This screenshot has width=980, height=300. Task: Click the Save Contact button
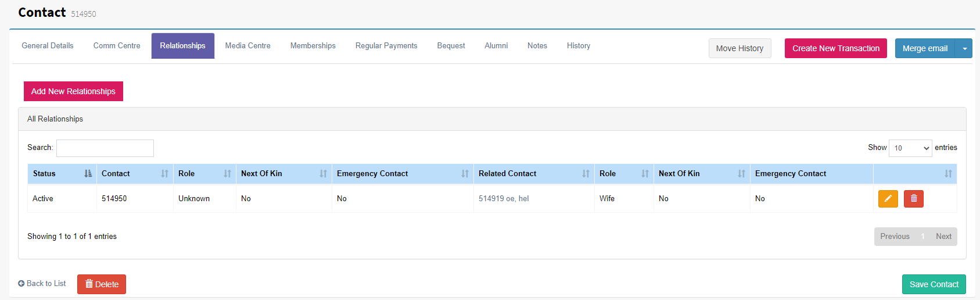tap(934, 284)
